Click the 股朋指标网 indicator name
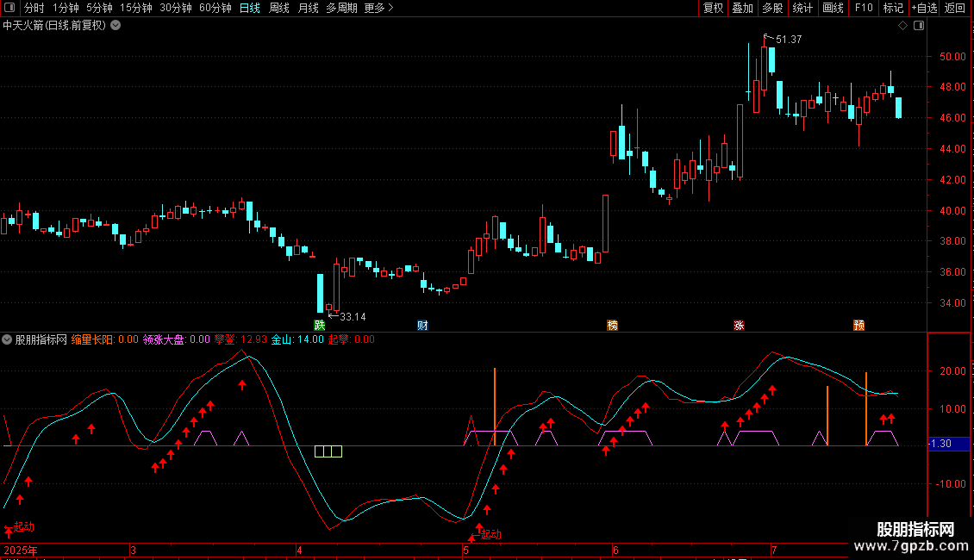Viewport: 974px width, 560px height. click(x=41, y=339)
